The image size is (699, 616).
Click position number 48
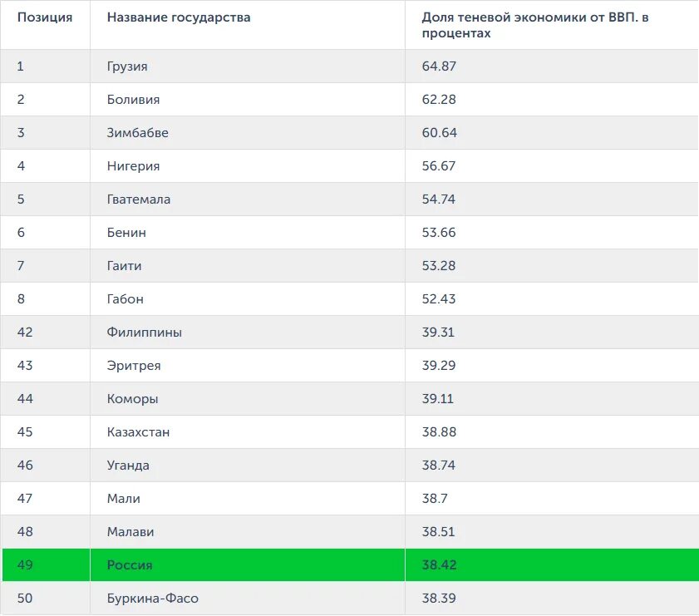[x=25, y=532]
